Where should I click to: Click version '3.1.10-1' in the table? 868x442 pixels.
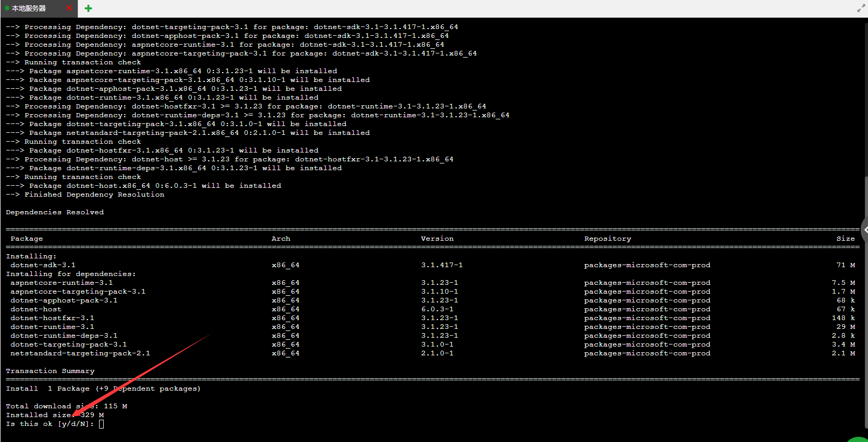click(x=440, y=292)
